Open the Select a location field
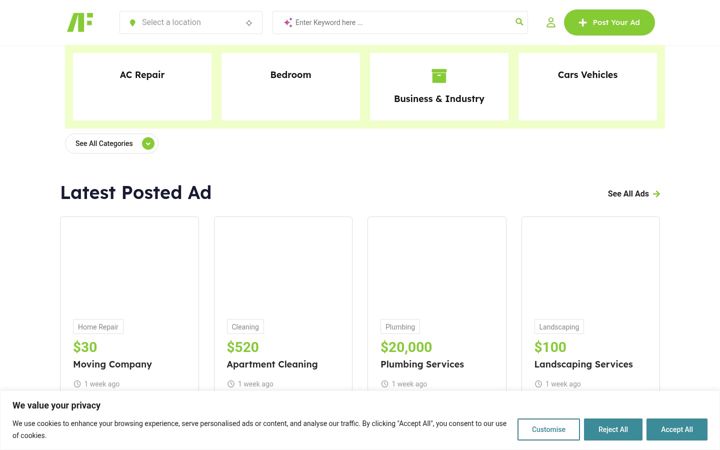The image size is (720, 450). pyautogui.click(x=191, y=22)
